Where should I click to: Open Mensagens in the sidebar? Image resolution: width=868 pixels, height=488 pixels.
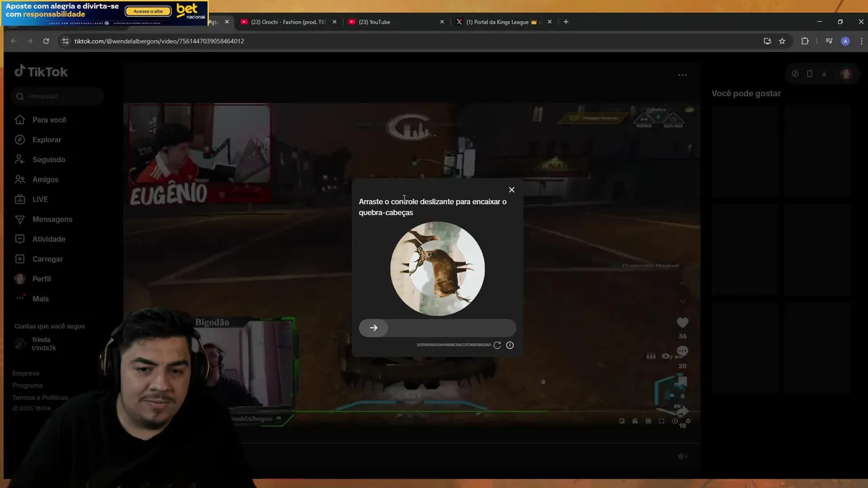[x=43, y=220]
